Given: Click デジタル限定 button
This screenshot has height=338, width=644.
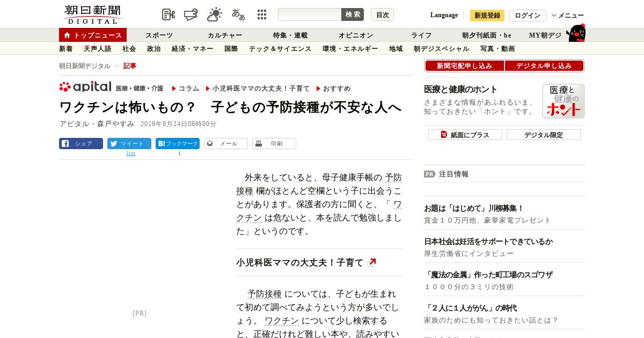Looking at the screenshot, I should coord(544,135).
